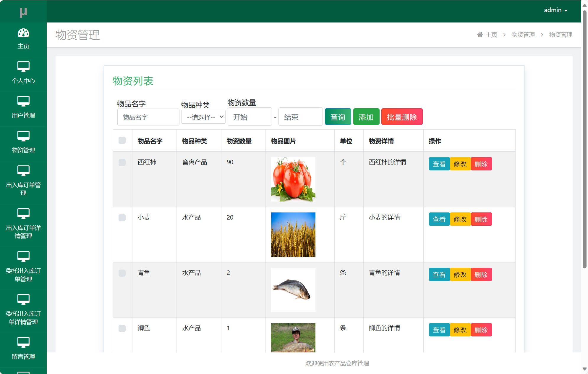Check the checkbox for the 小麦 row
Viewport: 588px width, 374px height.
pyautogui.click(x=122, y=218)
